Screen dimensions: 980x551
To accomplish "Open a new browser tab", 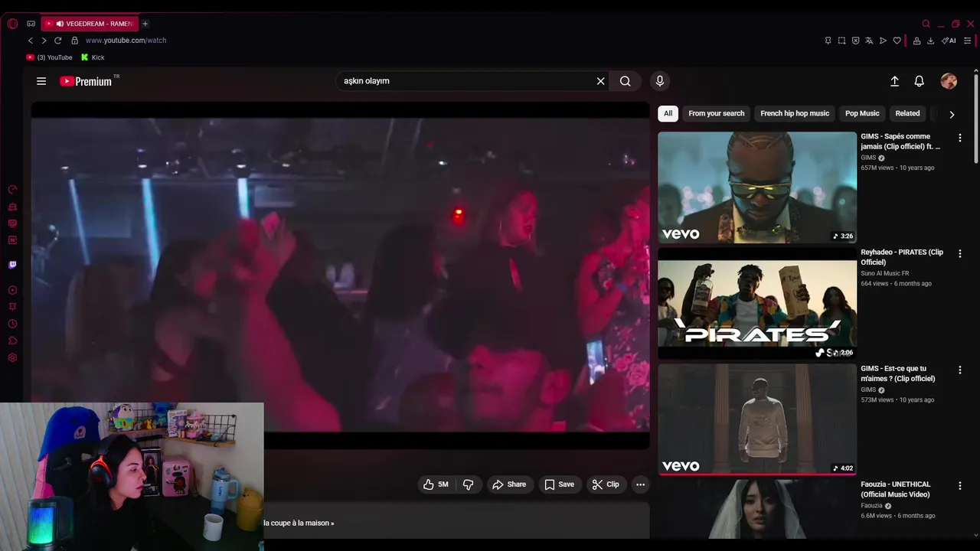I will click(145, 24).
